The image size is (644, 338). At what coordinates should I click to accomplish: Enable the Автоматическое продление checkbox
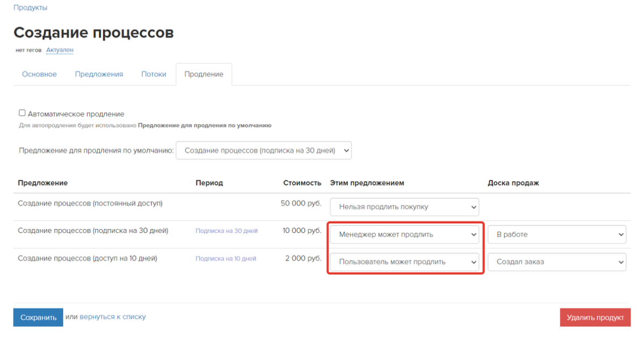coord(22,113)
